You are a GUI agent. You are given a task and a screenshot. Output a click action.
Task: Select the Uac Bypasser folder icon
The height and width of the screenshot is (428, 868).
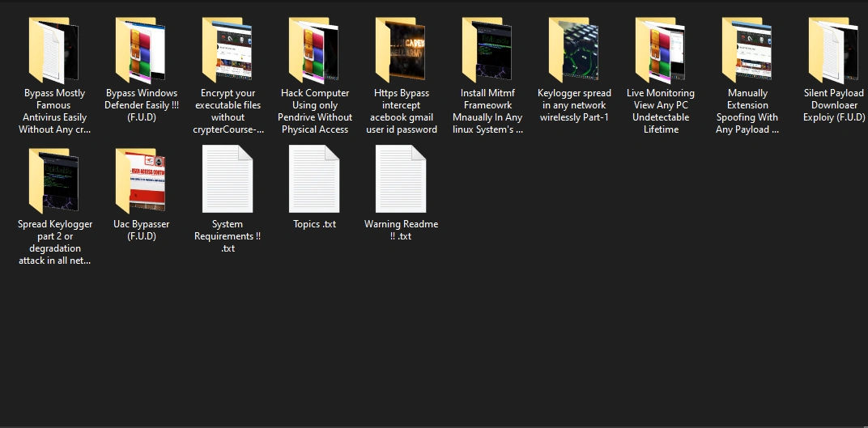[x=141, y=180]
